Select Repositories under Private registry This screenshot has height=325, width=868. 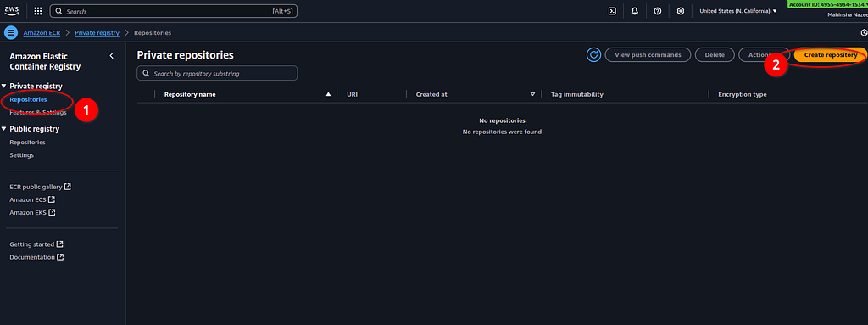point(28,99)
